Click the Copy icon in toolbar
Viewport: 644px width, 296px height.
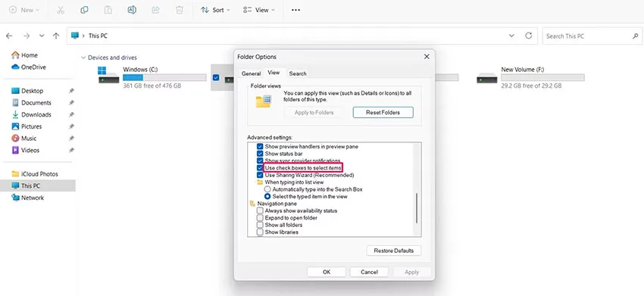84,11
